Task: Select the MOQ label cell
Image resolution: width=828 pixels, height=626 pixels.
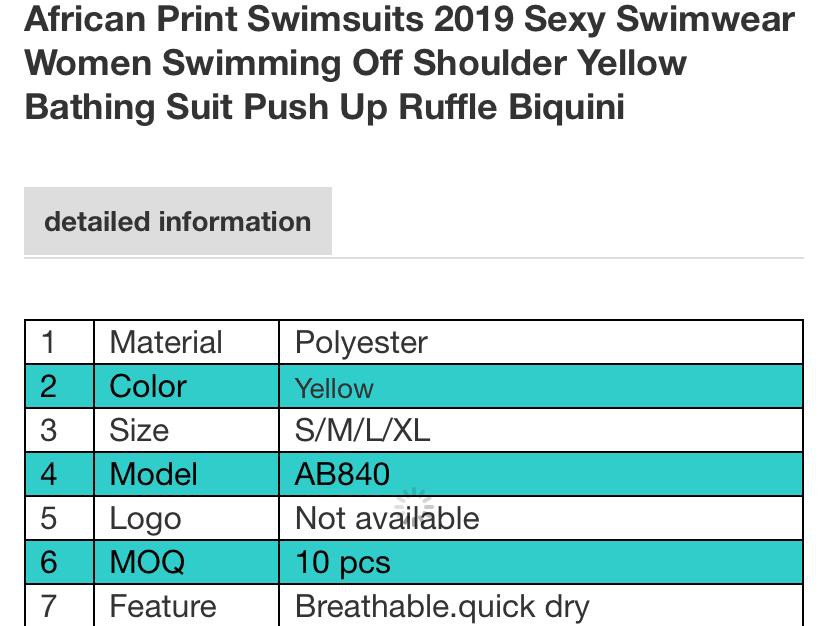Action: pyautogui.click(x=147, y=562)
